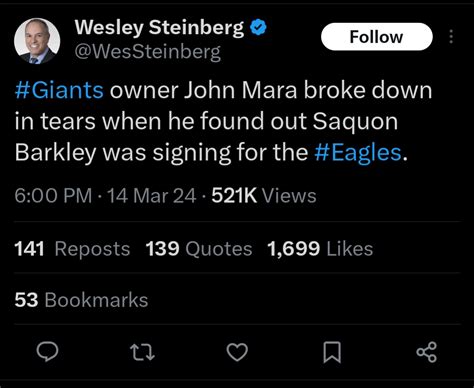This screenshot has width=474, height=388.
Task: Follow Wesley Steinberg
Action: tap(377, 37)
